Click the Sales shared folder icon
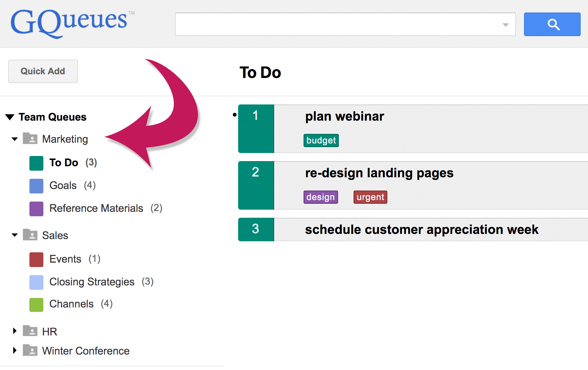This screenshot has width=588, height=370. pos(30,235)
